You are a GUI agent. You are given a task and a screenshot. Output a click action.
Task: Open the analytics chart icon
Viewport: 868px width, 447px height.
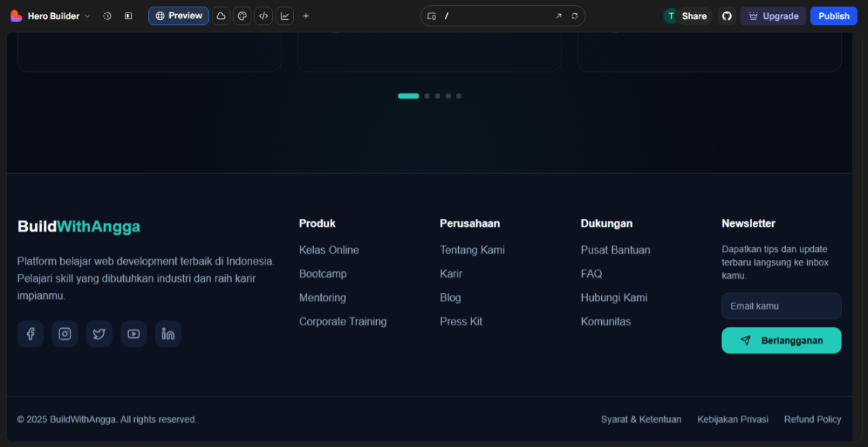284,16
